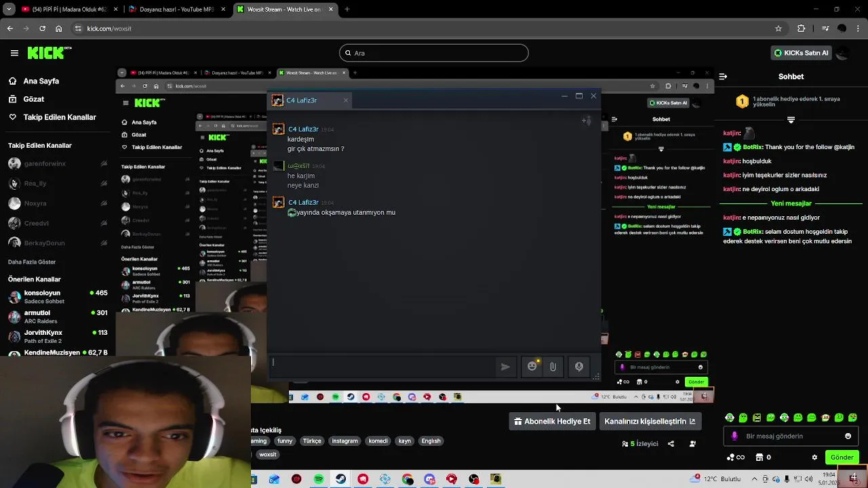The height and width of the screenshot is (488, 868).
Task: Open Chrome from the taskbar
Action: pyautogui.click(x=407, y=479)
